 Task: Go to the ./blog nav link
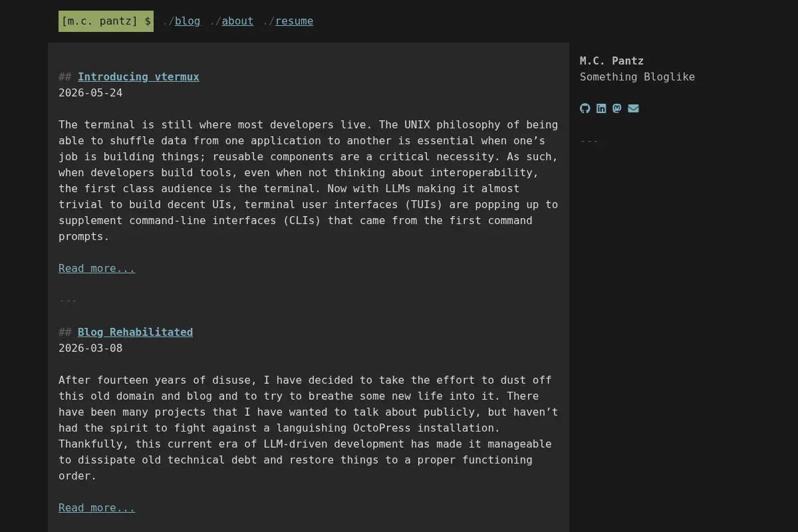tap(182, 21)
